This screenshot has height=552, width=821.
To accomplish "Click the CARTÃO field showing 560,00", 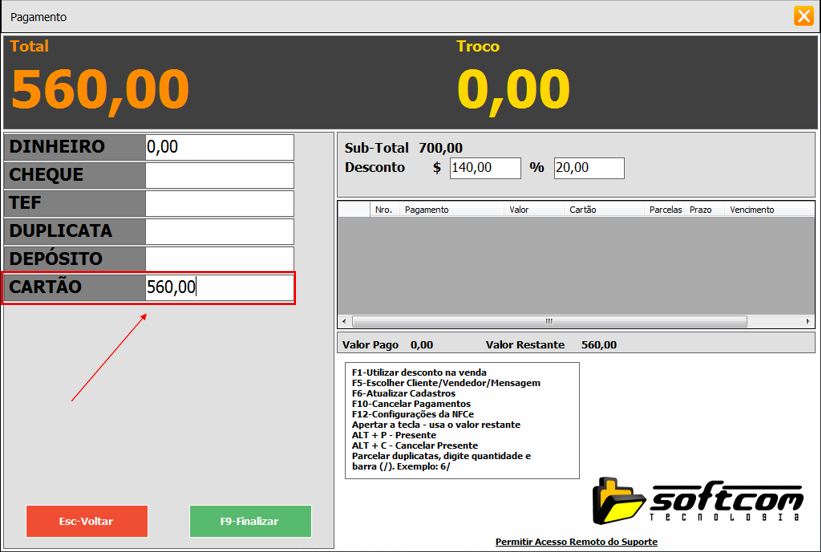I will pos(219,288).
